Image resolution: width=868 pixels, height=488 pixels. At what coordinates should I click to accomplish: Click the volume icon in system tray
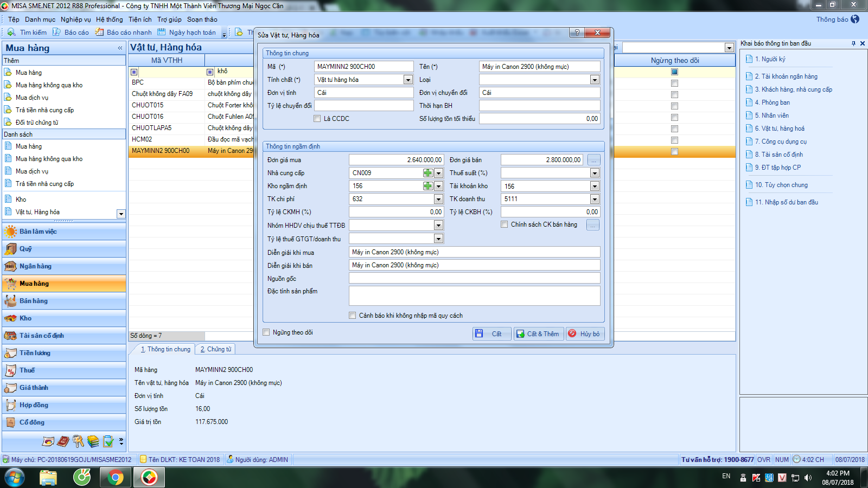tap(808, 478)
